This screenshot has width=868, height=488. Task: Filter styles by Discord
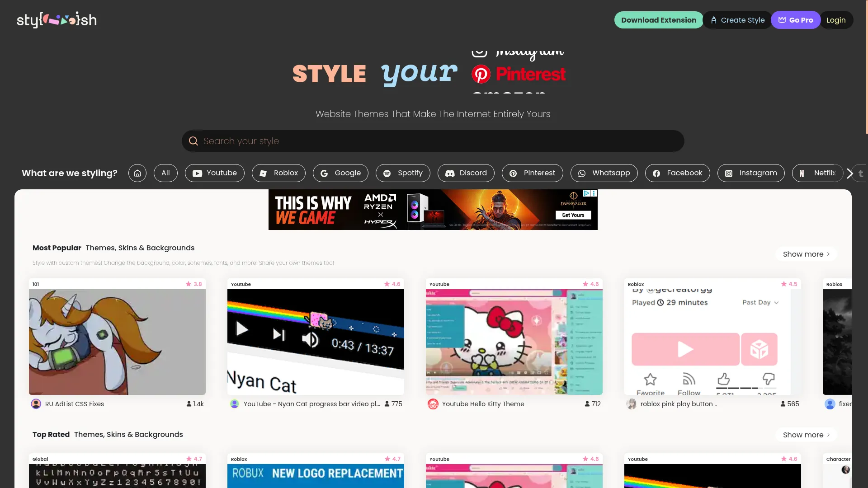466,173
